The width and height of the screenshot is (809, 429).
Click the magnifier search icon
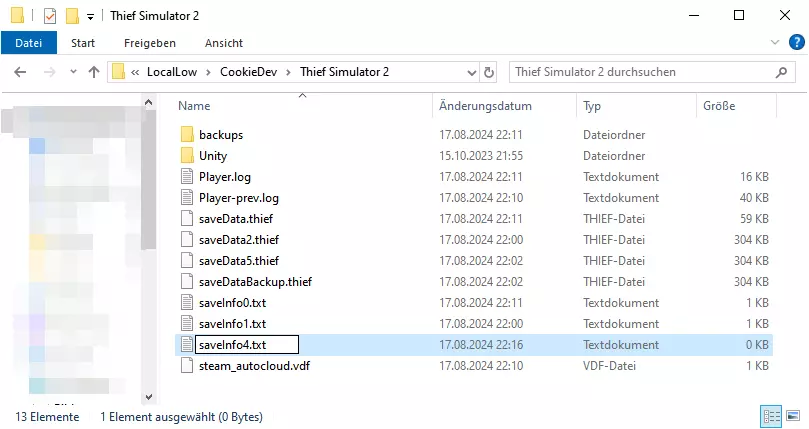pyautogui.click(x=782, y=72)
